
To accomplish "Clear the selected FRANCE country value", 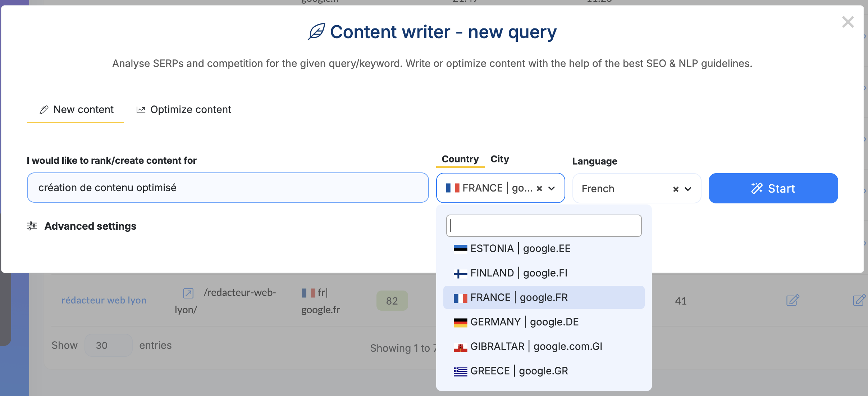I will point(539,188).
